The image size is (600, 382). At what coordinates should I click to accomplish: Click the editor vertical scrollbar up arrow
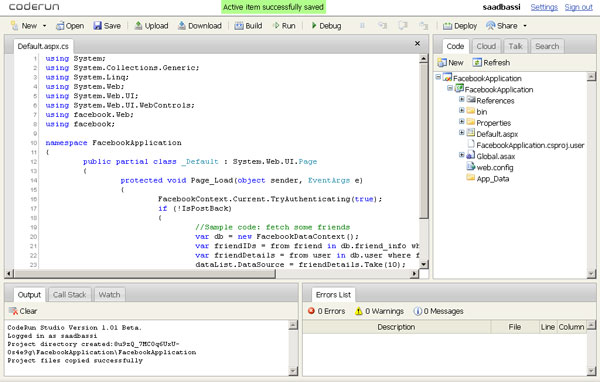(x=423, y=59)
